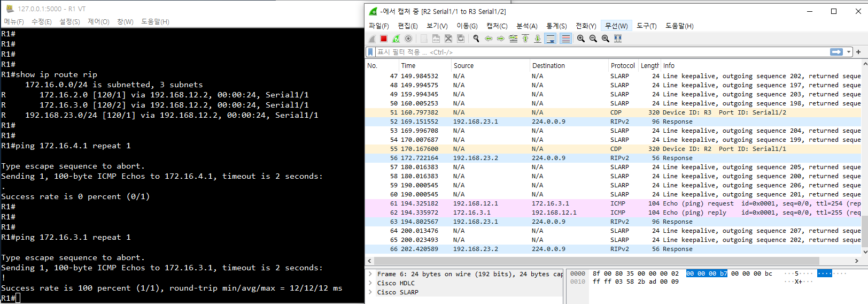
Task: Sort packets by Destination column header
Action: pos(569,65)
